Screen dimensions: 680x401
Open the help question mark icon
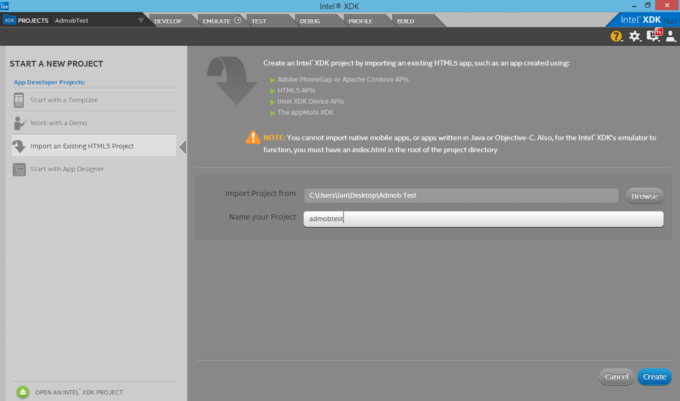(616, 36)
